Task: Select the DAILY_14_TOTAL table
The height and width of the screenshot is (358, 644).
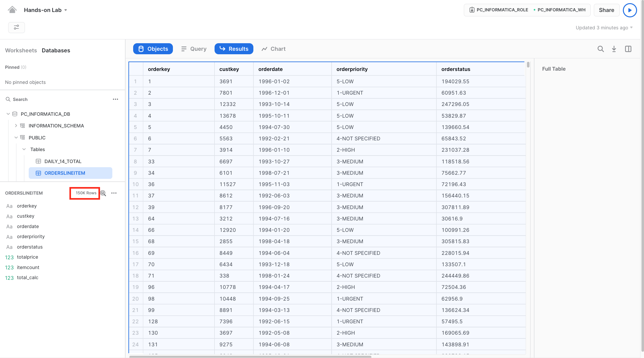Action: tap(63, 161)
